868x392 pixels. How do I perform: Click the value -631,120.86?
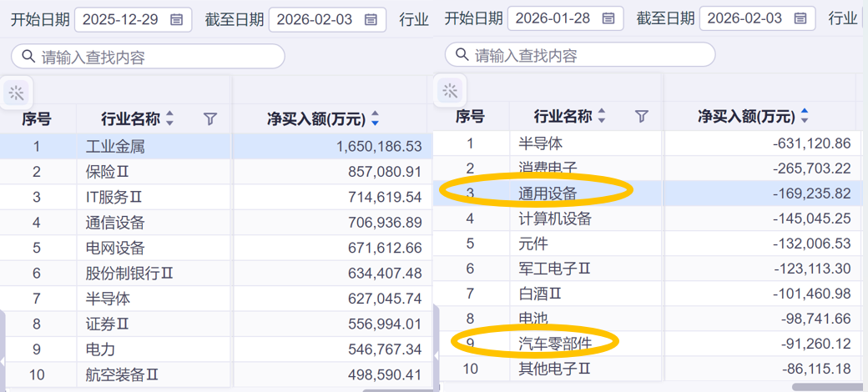pos(812,143)
